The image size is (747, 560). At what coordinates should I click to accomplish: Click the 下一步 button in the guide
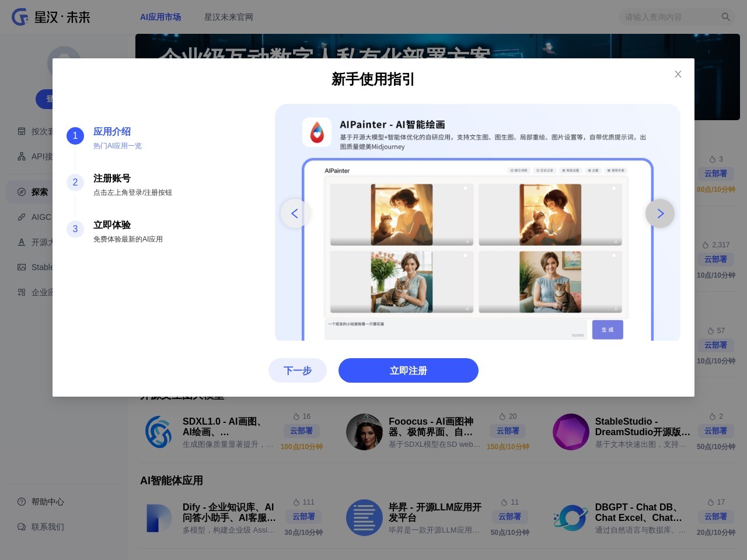click(298, 370)
